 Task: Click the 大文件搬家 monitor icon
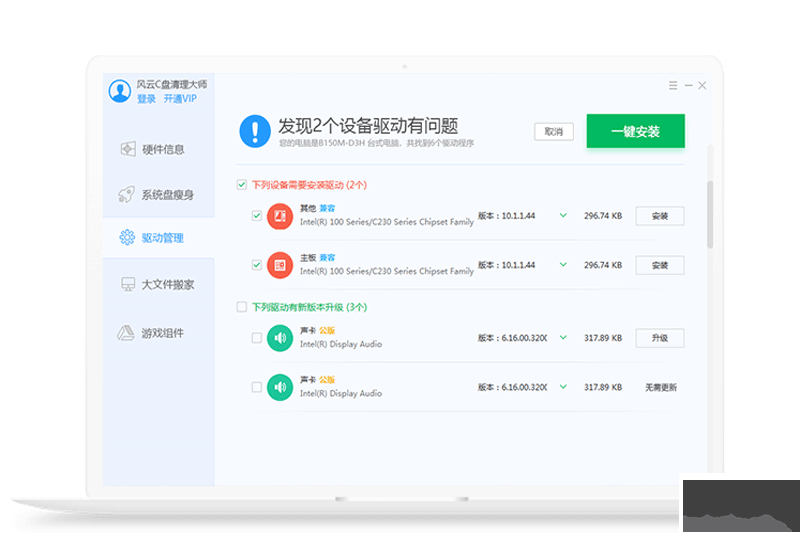(x=127, y=285)
